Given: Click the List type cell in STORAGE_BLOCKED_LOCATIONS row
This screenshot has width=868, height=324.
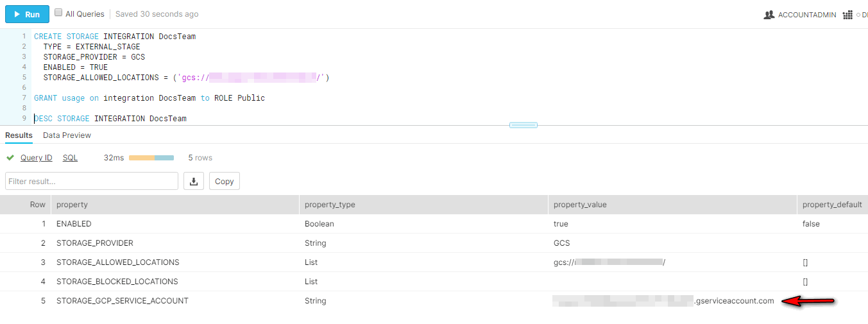Looking at the screenshot, I should [x=423, y=282].
